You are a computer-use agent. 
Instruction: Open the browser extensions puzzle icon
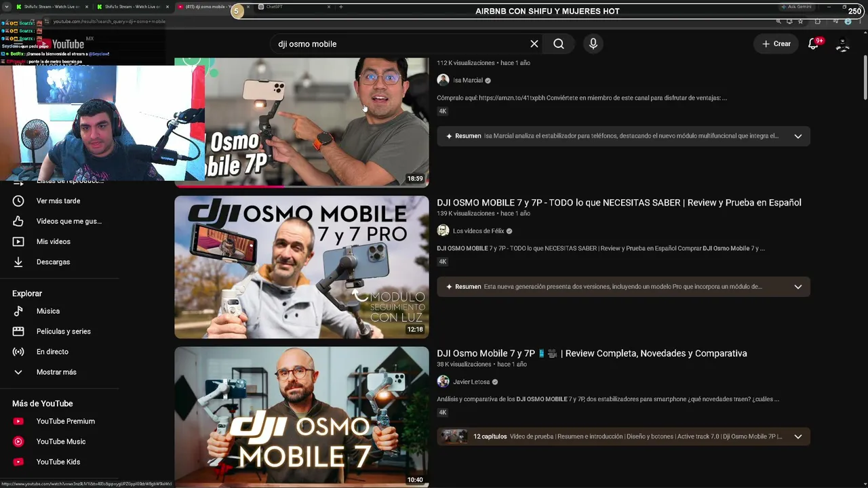(x=817, y=22)
